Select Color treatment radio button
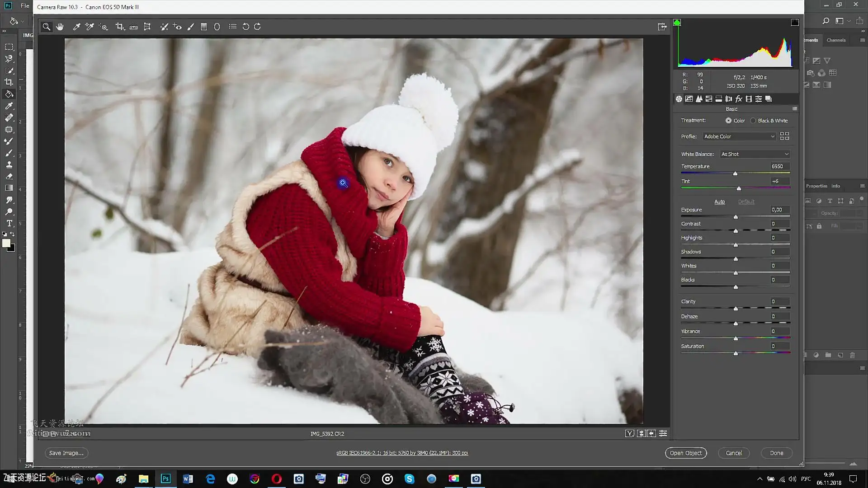Screen dimensions: 868x488 [x=728, y=121]
